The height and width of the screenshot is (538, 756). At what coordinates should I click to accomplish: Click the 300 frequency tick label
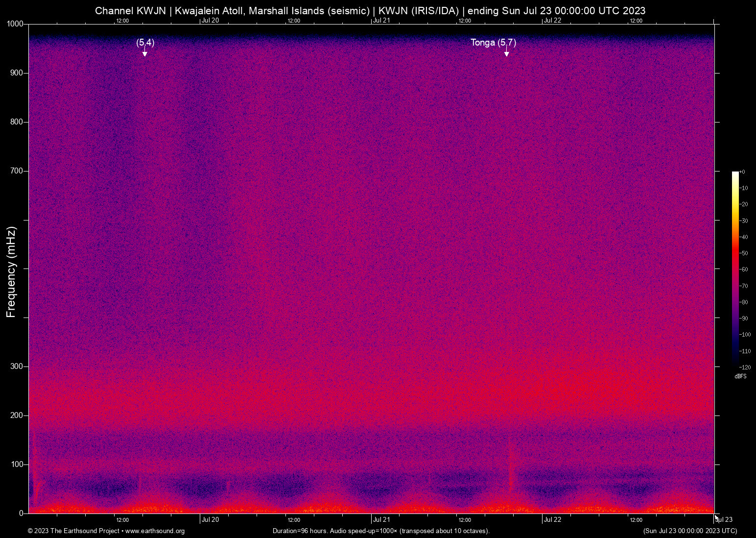(x=17, y=367)
